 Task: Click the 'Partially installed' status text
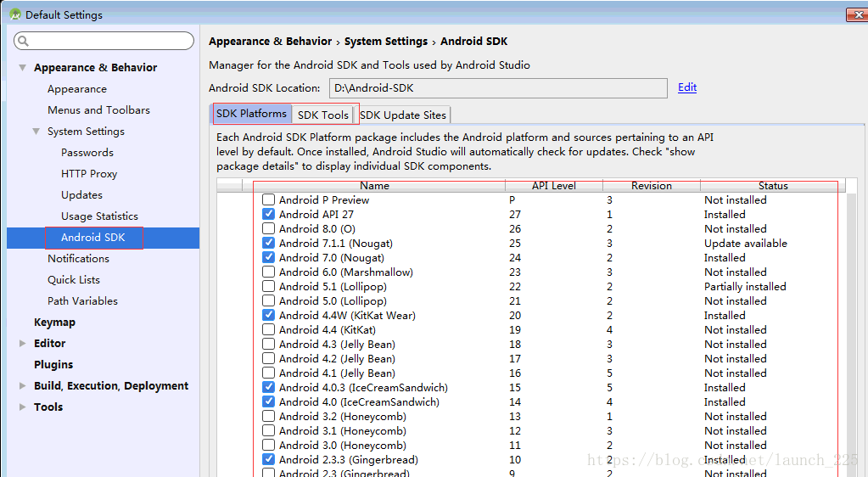click(745, 286)
